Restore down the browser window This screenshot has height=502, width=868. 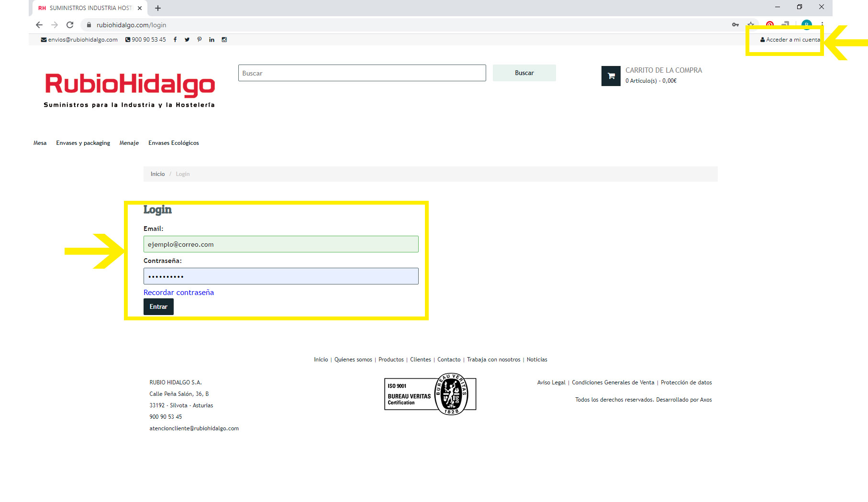click(x=800, y=7)
